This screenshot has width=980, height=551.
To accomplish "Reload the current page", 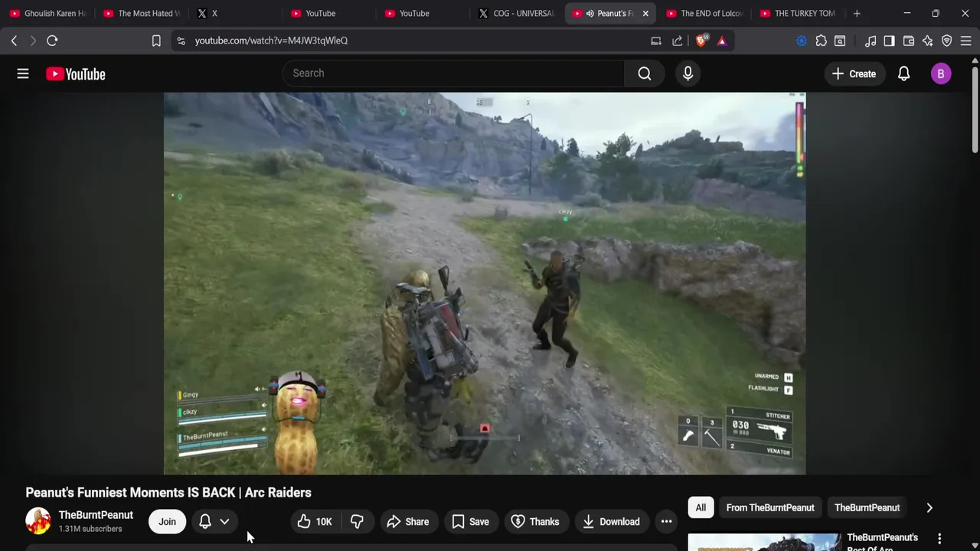I will (x=52, y=41).
